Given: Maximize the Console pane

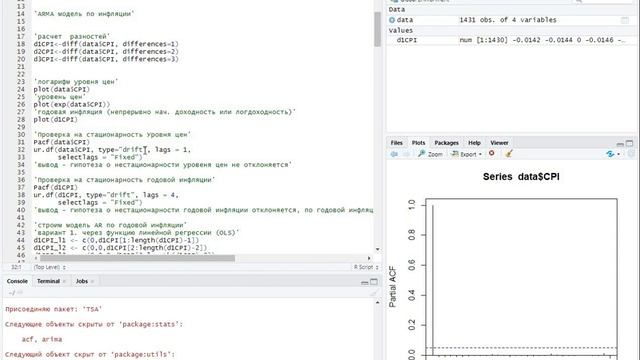Looking at the screenshot, I should click(374, 282).
